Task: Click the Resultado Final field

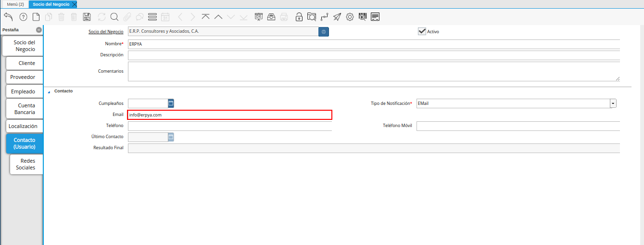Action: (374, 148)
